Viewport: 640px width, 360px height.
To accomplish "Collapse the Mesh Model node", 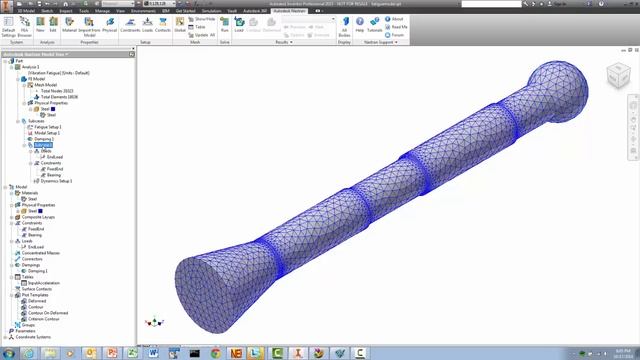I will [24, 85].
